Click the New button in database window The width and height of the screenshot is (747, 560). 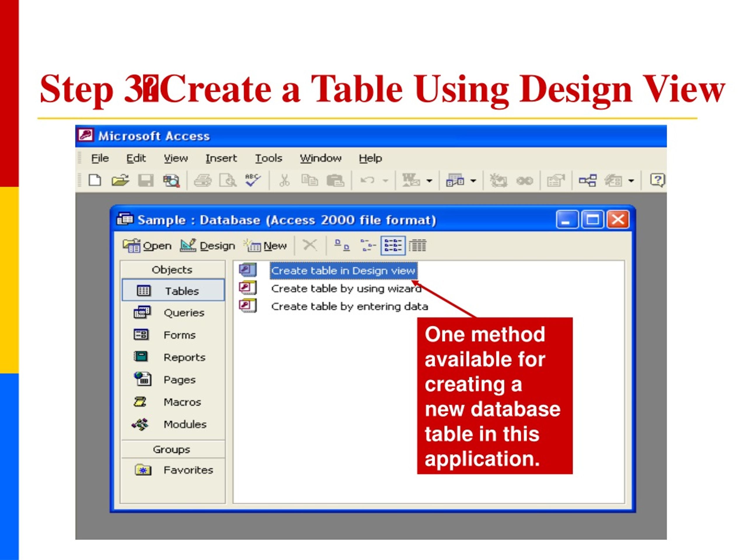[x=266, y=245]
